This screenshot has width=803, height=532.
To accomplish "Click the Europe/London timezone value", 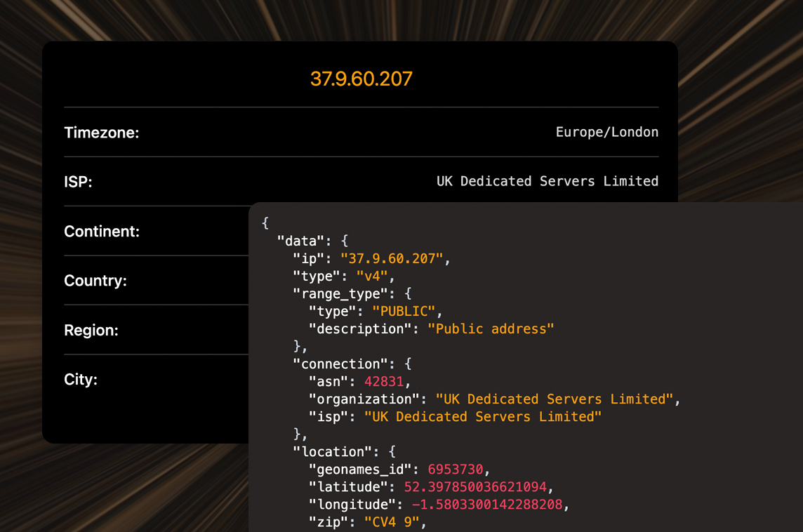I will coord(607,132).
